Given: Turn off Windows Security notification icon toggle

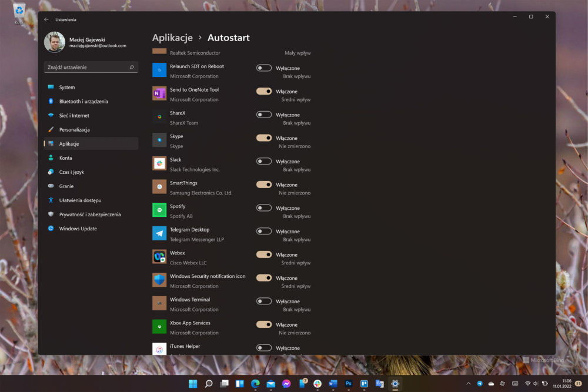Looking at the screenshot, I should [x=263, y=278].
